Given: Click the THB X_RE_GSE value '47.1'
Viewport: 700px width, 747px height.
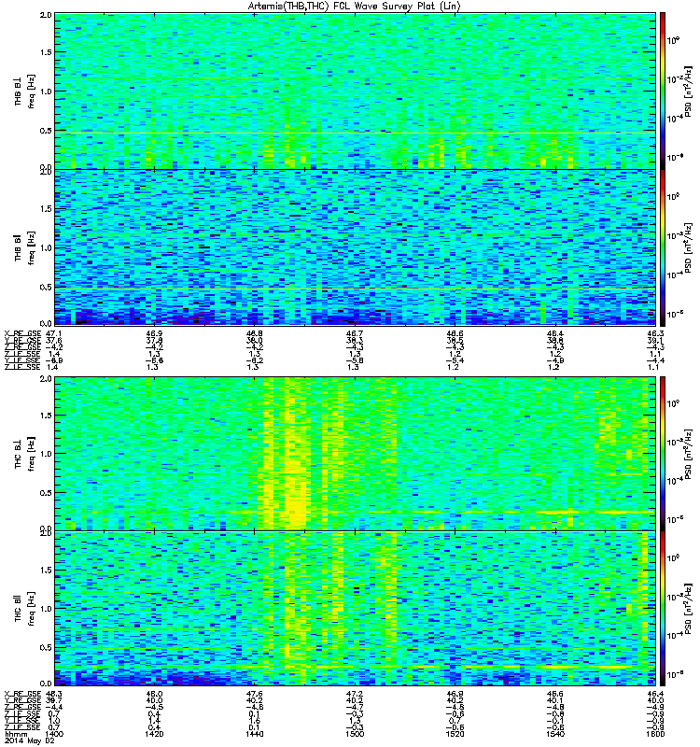Looking at the screenshot, I should 54,333.
